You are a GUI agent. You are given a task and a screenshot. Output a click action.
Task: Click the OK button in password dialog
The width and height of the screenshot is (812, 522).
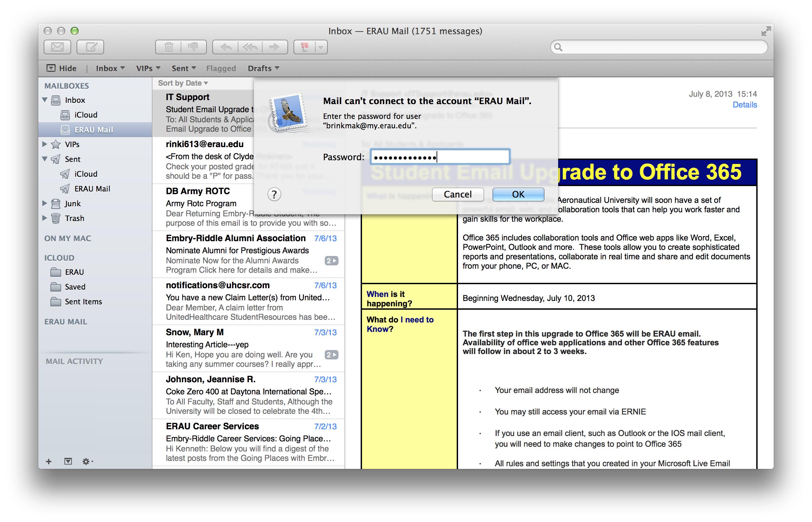point(518,194)
